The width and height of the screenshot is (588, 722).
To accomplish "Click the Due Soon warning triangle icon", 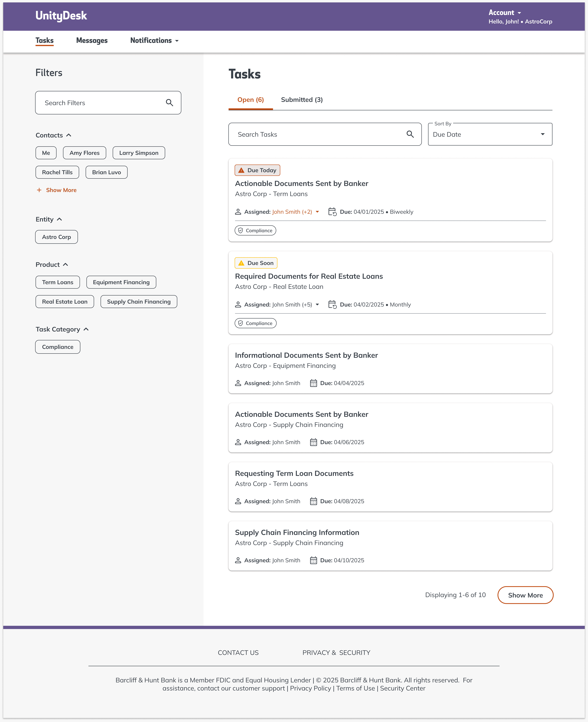I will (x=241, y=263).
